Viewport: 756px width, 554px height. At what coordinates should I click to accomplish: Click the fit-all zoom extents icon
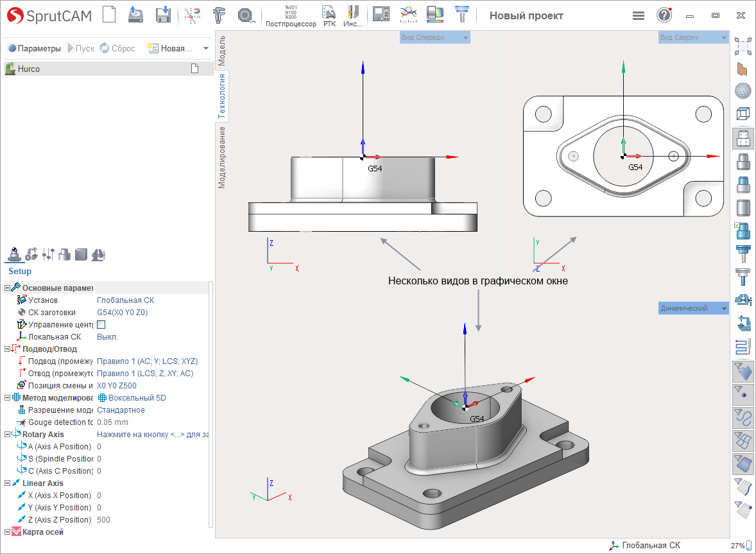coord(743,46)
